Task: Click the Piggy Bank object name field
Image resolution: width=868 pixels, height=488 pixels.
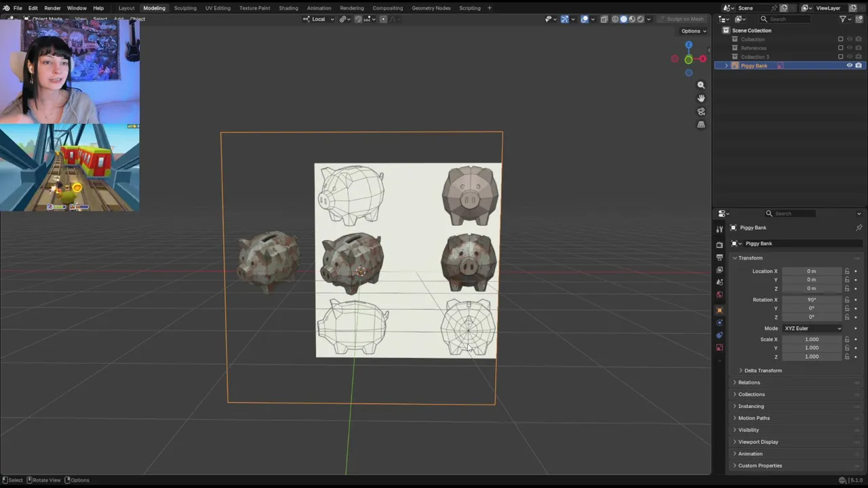Action: pyautogui.click(x=803, y=243)
